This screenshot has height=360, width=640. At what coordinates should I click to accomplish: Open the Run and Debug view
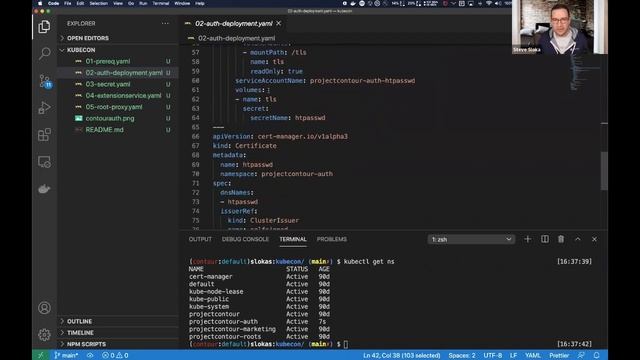(44, 108)
